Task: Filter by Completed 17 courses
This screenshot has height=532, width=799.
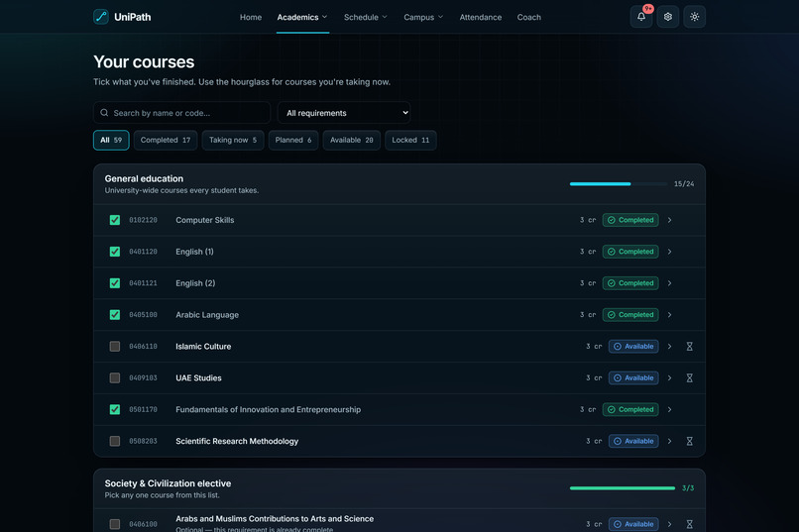Action: tap(166, 140)
